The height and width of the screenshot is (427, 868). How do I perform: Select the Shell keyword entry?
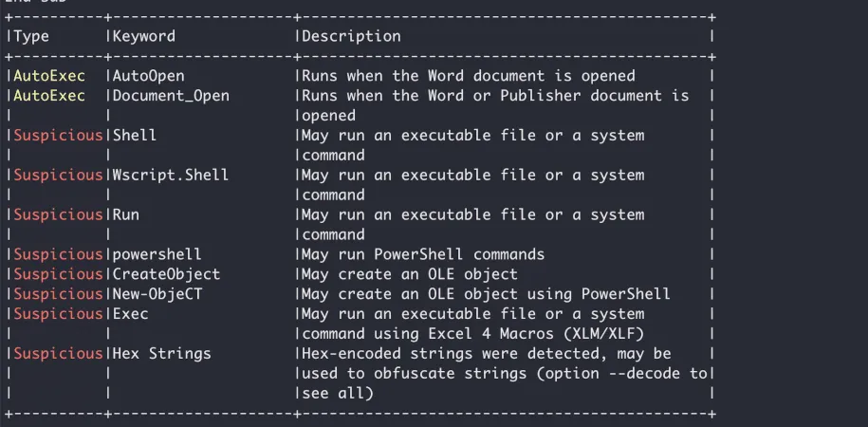135,135
